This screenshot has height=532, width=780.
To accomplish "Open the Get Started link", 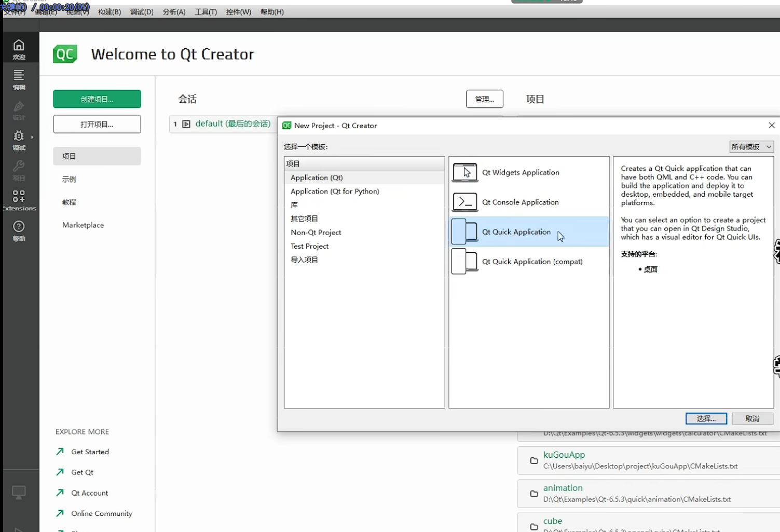I will 90,452.
